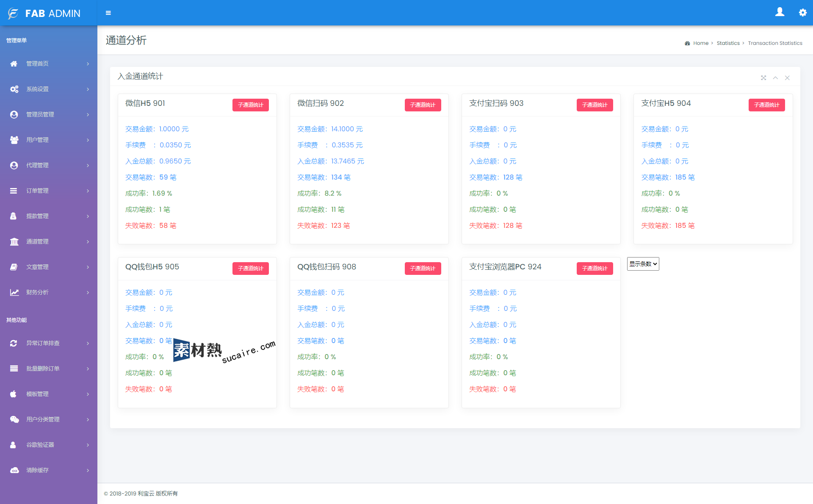Click the 入金通道统计 panel heading

pyautogui.click(x=140, y=76)
